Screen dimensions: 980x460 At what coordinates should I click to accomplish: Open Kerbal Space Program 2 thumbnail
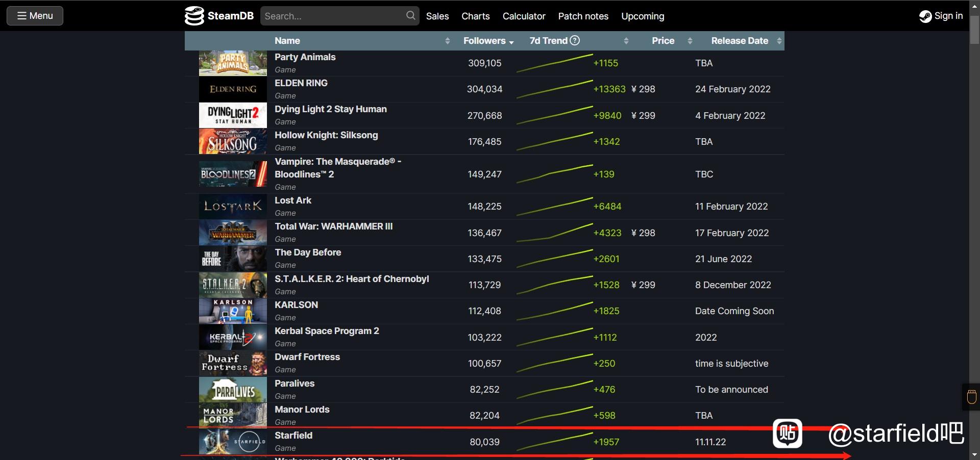[x=233, y=337]
